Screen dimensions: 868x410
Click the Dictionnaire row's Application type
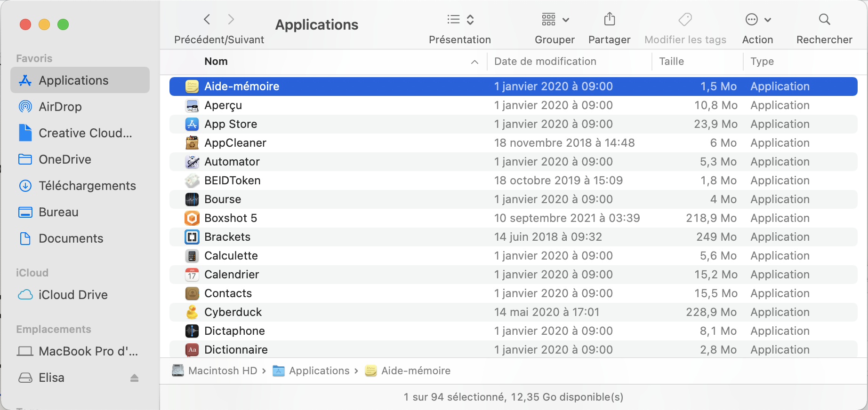tap(780, 350)
